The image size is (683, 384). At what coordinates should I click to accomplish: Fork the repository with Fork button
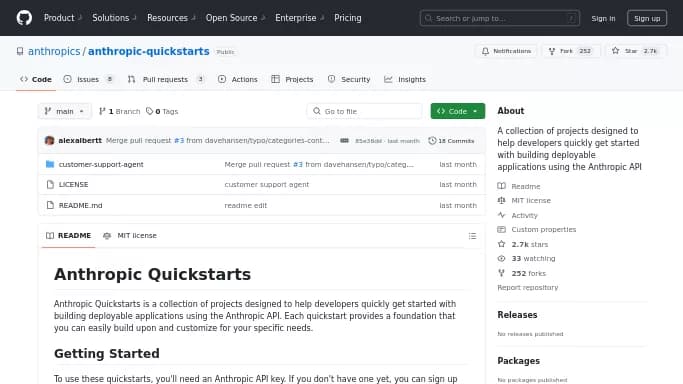(x=571, y=51)
